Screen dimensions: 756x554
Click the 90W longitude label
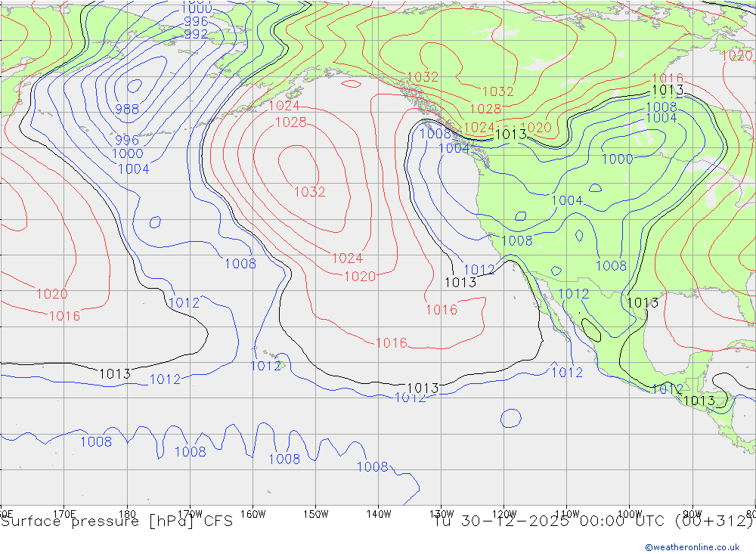(x=692, y=514)
